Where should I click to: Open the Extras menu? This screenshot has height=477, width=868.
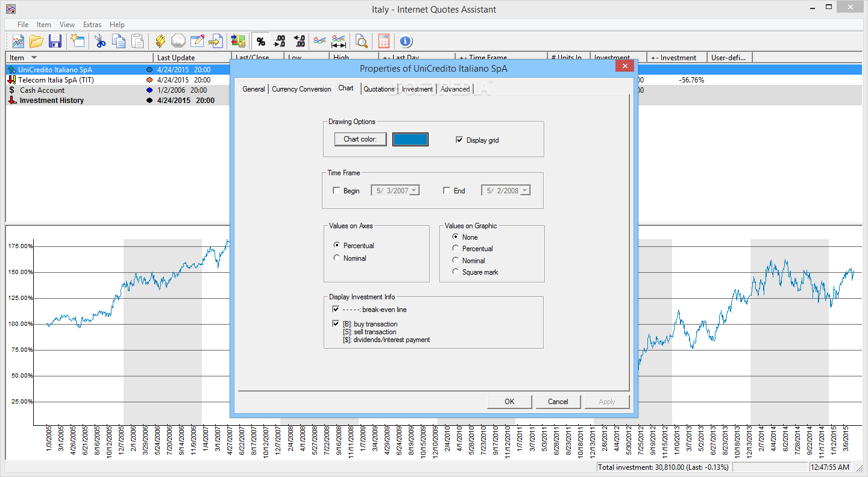[x=92, y=25]
